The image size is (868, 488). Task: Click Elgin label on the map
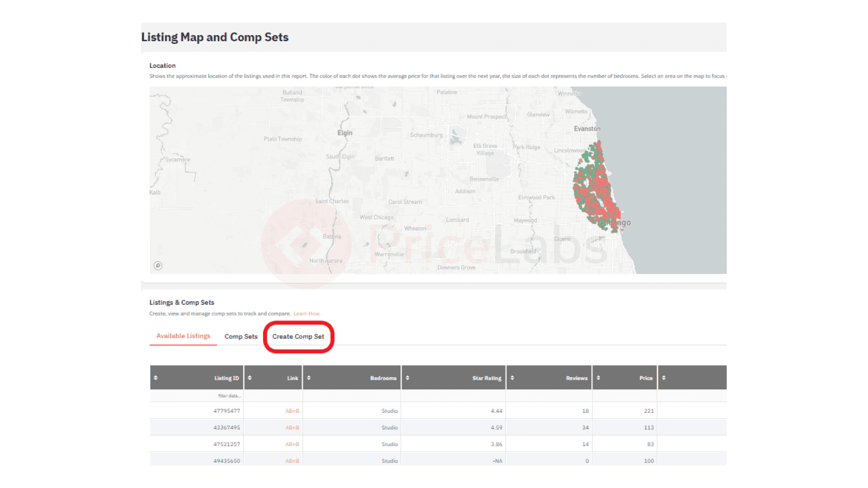(344, 133)
